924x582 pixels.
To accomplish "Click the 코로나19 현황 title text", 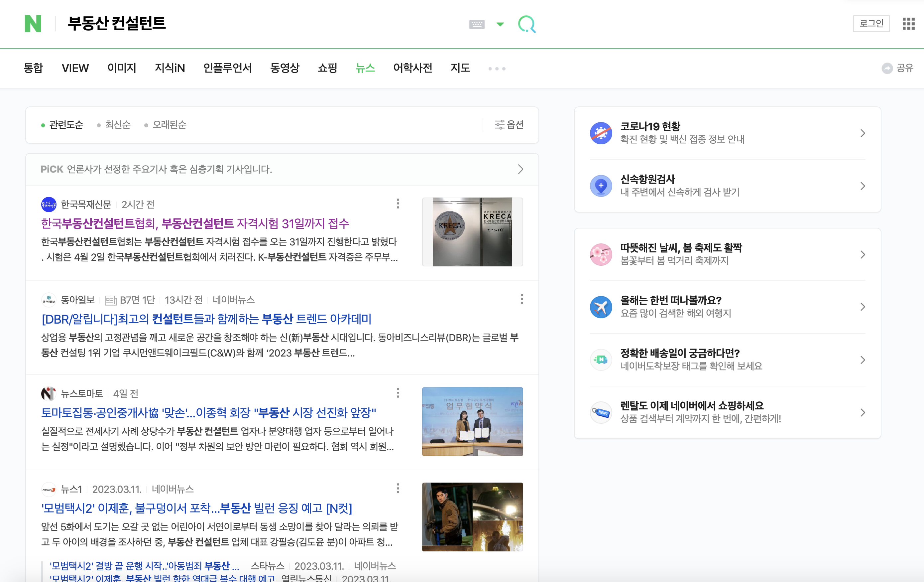I will coord(650,126).
